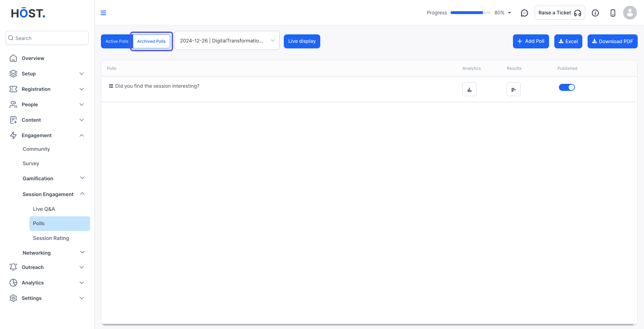The height and width of the screenshot is (329, 644).
Task: Click the drag handle beside the poll question
Action: coord(111,86)
